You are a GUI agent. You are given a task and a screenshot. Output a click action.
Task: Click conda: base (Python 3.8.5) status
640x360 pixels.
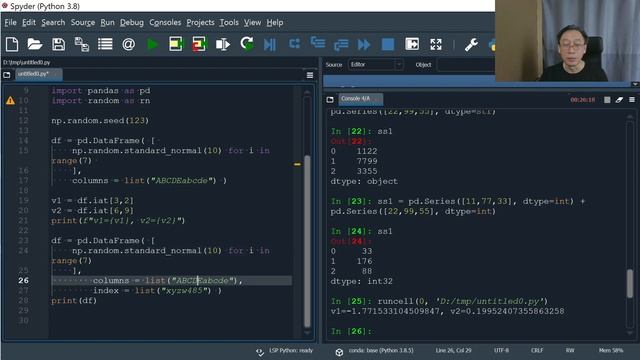pos(381,351)
